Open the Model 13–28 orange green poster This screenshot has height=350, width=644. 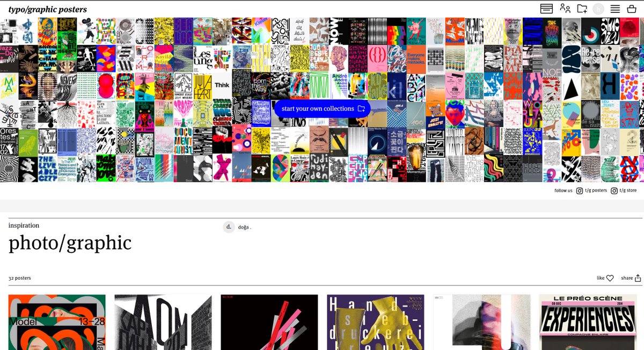pyautogui.click(x=57, y=322)
